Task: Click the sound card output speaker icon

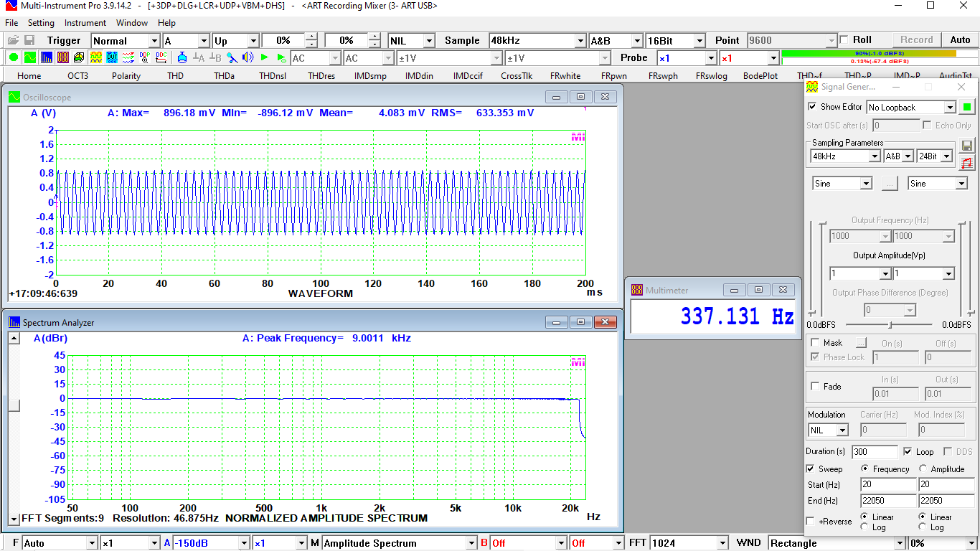Action: click(x=248, y=57)
